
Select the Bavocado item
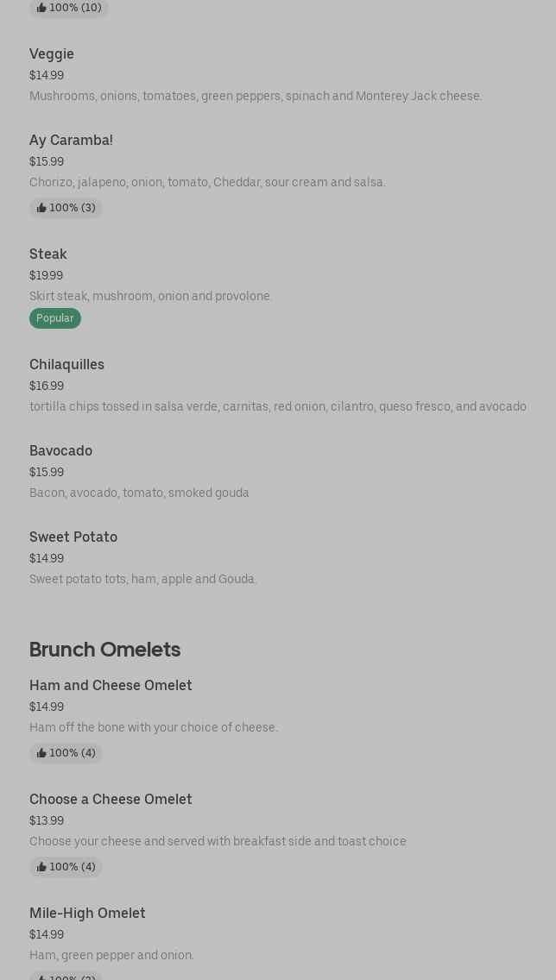click(60, 450)
